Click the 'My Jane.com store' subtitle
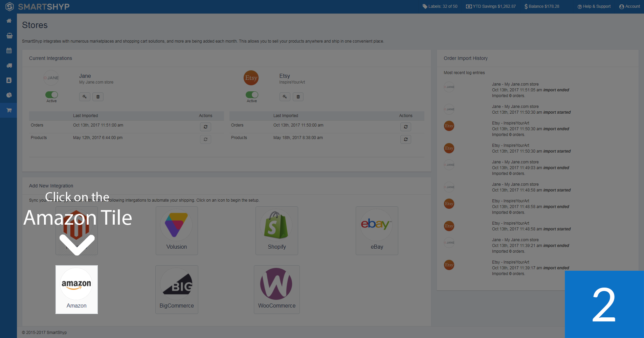Screen dimensions: 644x338 (96, 82)
